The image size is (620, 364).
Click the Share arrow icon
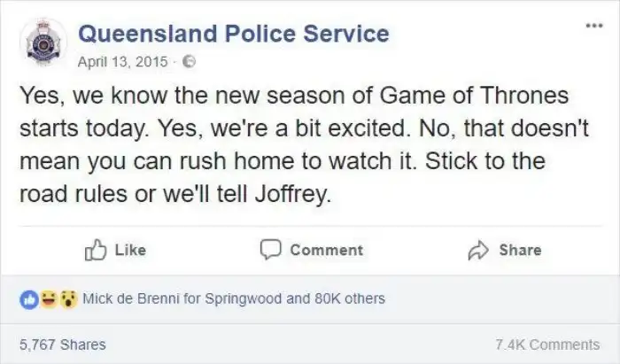(479, 250)
